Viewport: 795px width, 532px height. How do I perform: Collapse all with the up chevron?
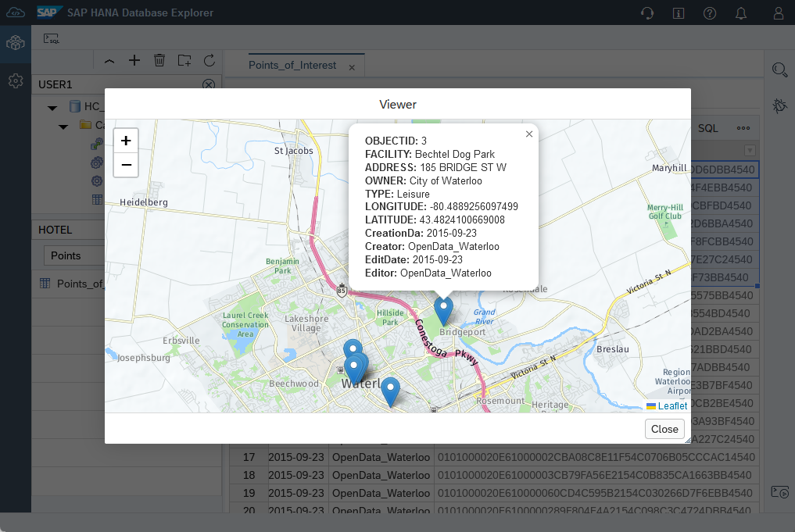tap(109, 61)
